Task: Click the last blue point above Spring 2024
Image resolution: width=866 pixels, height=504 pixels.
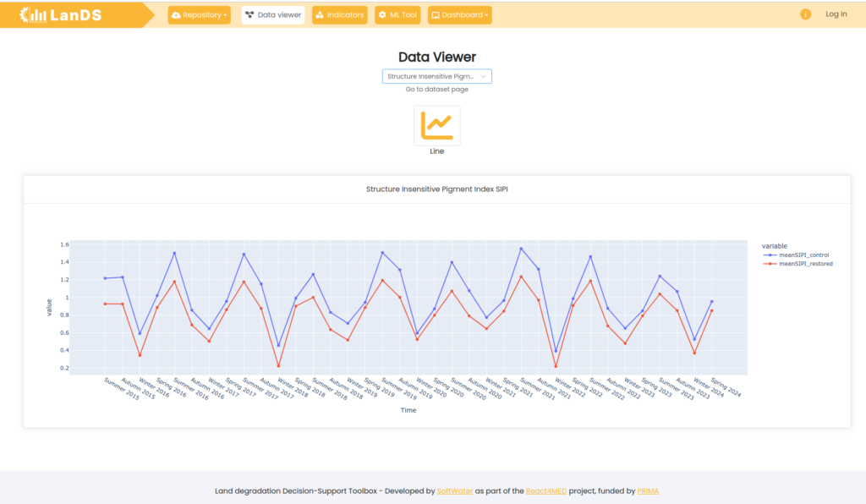Action: pyautogui.click(x=711, y=301)
